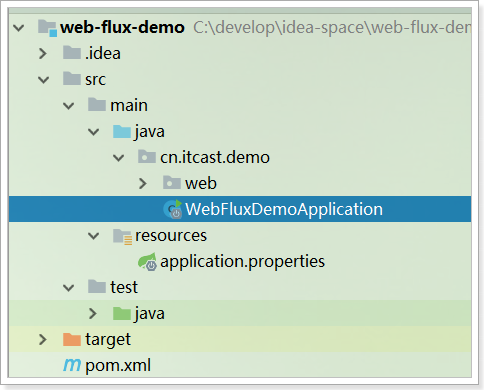Click the application.properties Spring leaf icon
484x390 pixels.
coord(147,262)
